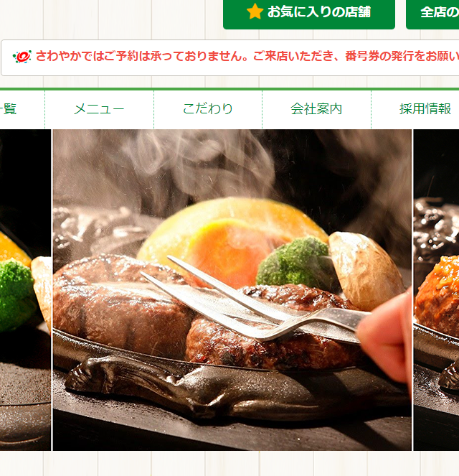This screenshot has width=459, height=476.
Task: Show the previous slide on the left edge
Action: pyautogui.click(x=26, y=290)
